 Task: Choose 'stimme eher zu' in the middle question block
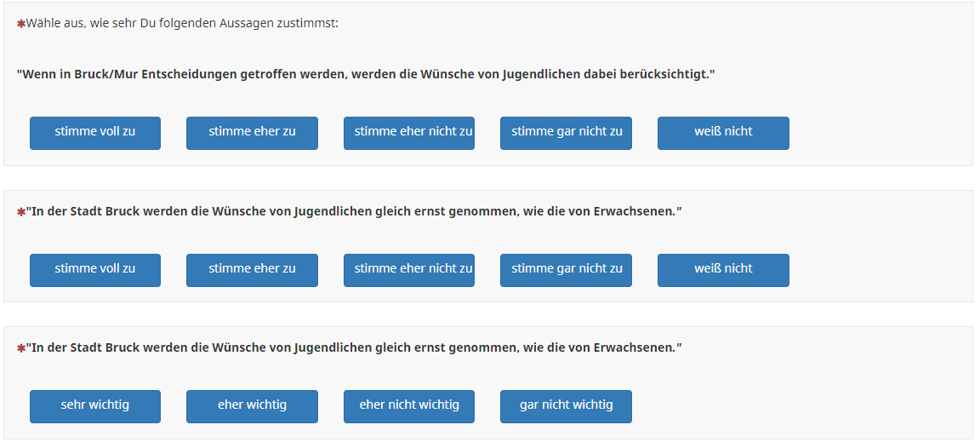point(252,270)
